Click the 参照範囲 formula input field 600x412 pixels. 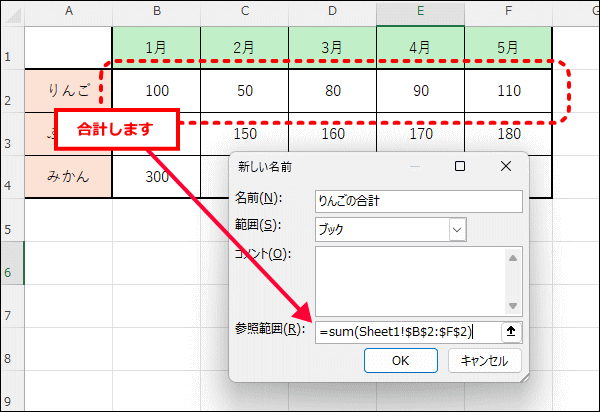[408, 332]
